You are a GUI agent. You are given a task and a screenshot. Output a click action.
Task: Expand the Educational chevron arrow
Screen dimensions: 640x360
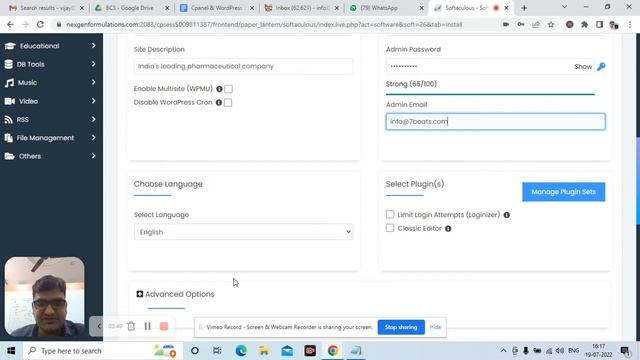93,45
